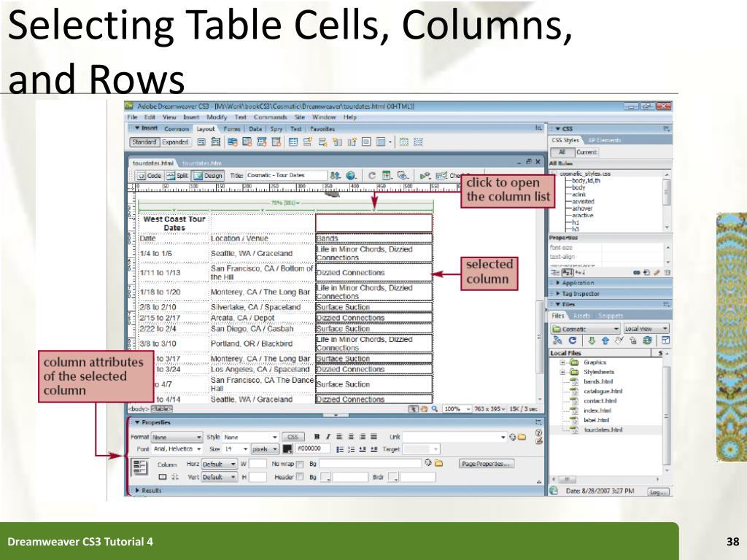Click the Connect to remote host icon
Viewport: 747px width, 560px height.
(x=557, y=341)
